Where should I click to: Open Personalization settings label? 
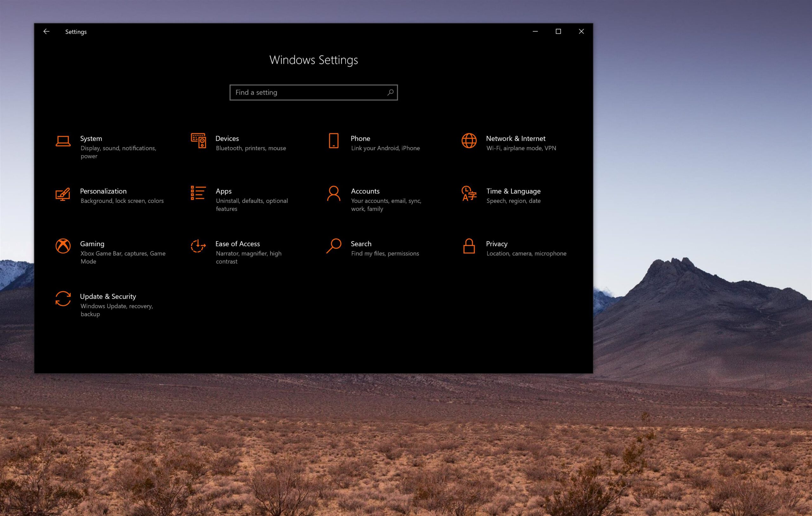[x=103, y=191]
